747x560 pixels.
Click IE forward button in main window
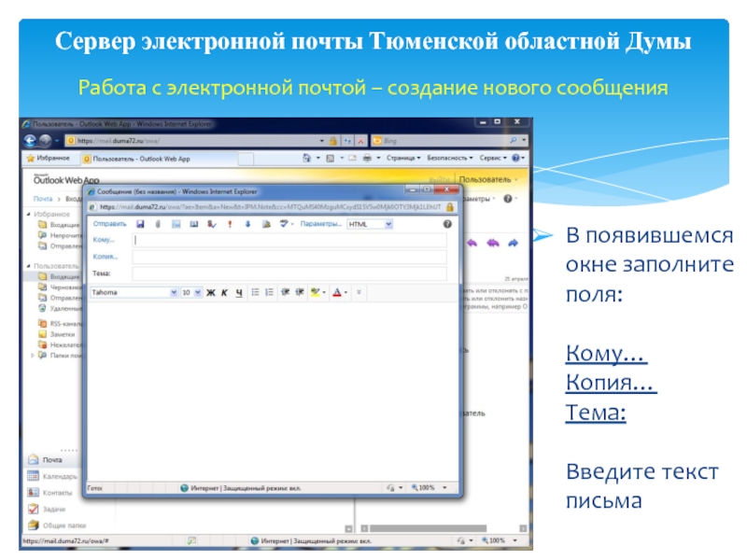pos(45,141)
